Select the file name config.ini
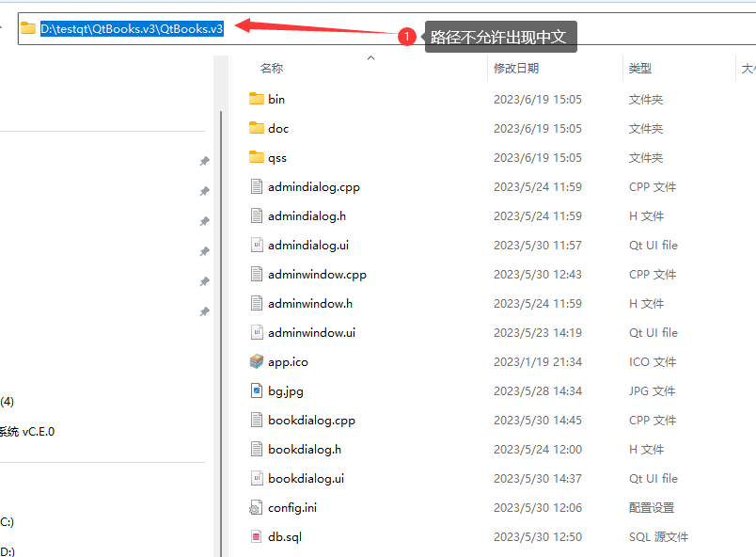The width and height of the screenshot is (756, 557). click(292, 508)
